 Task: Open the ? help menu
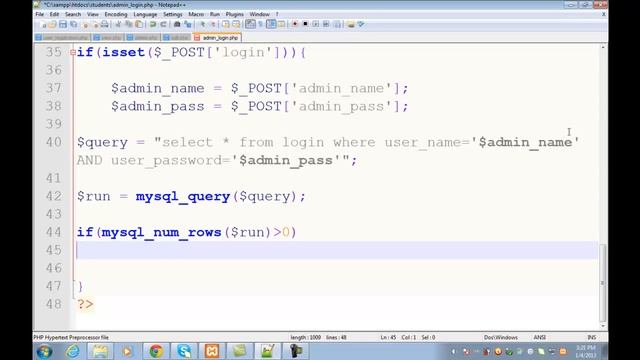tap(277, 14)
